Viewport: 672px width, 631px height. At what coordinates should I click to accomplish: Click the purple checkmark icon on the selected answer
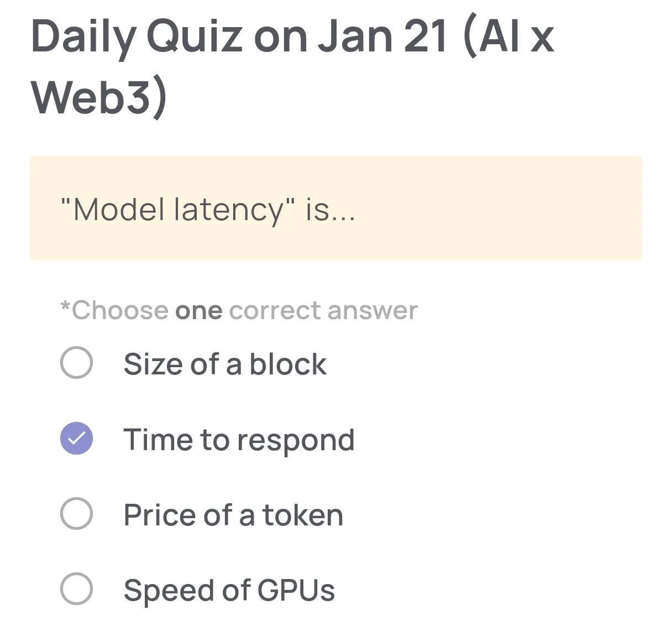click(76, 439)
